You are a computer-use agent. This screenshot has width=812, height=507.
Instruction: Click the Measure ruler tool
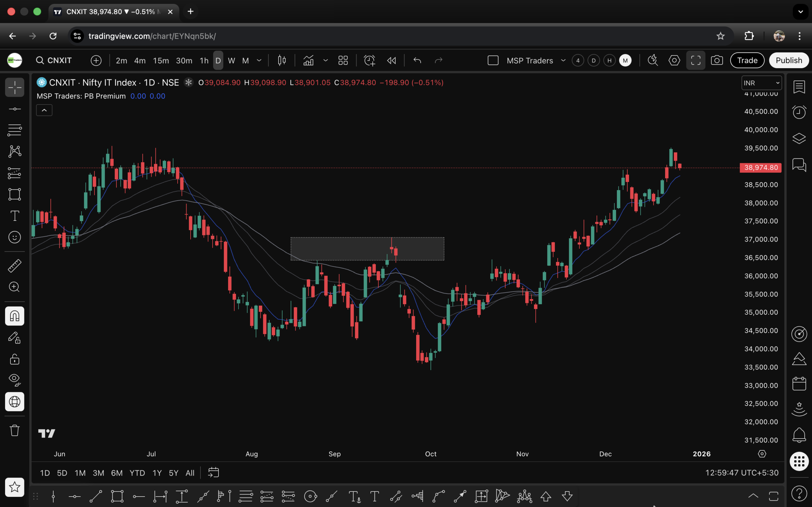pos(14,266)
